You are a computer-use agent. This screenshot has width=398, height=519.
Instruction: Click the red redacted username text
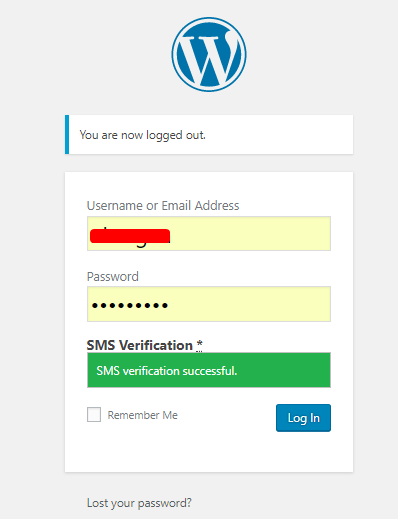(x=130, y=236)
